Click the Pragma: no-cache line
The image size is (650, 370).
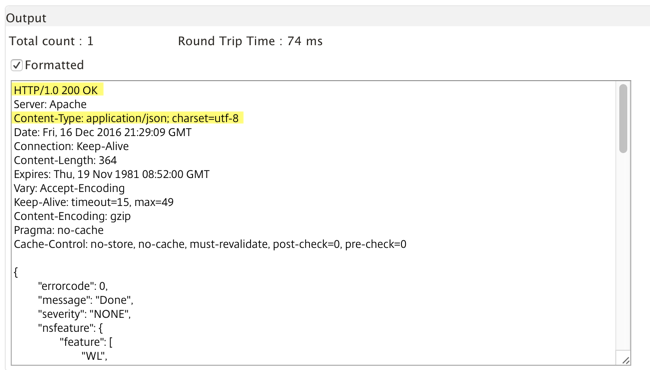coord(58,230)
